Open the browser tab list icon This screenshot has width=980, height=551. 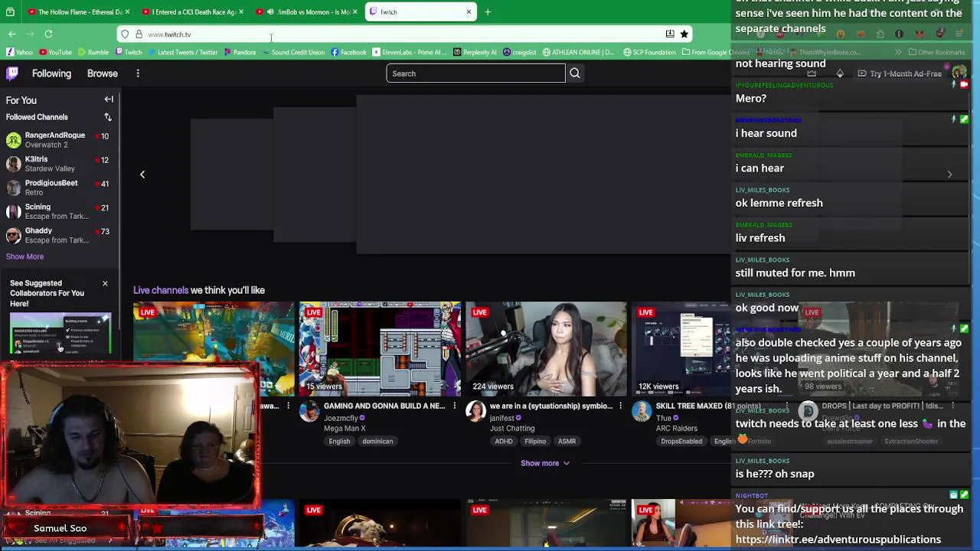coord(10,11)
